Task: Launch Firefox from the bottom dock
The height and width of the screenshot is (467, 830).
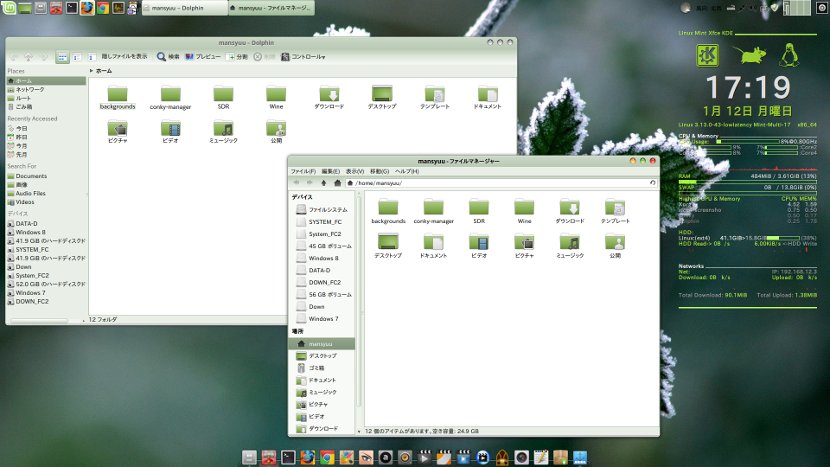Action: [308, 457]
